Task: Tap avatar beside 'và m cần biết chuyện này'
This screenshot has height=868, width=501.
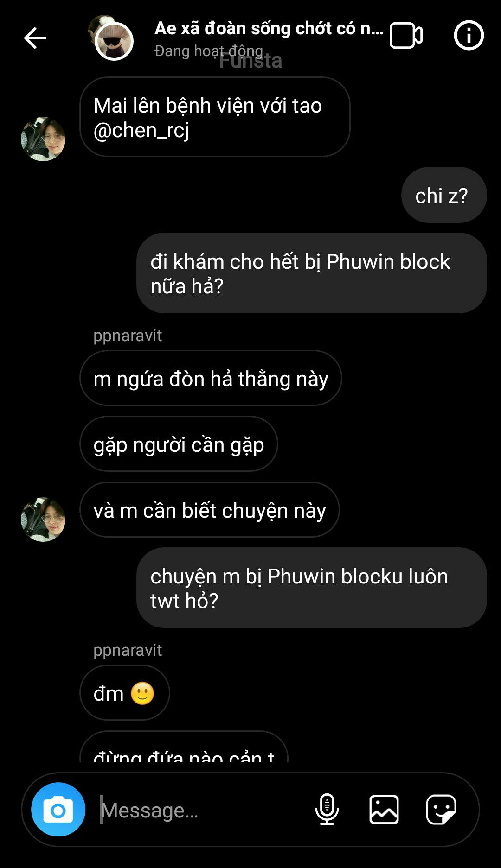Action: point(43,520)
